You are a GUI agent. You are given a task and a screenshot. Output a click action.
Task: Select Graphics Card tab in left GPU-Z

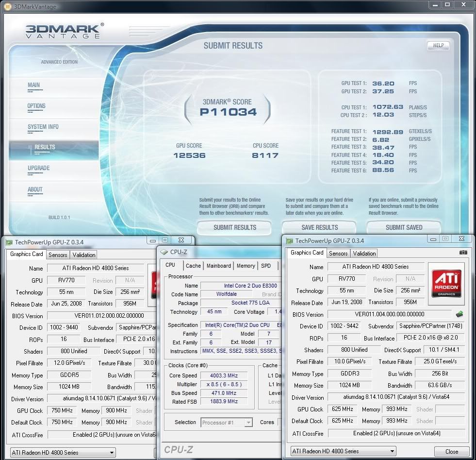pyautogui.click(x=26, y=255)
